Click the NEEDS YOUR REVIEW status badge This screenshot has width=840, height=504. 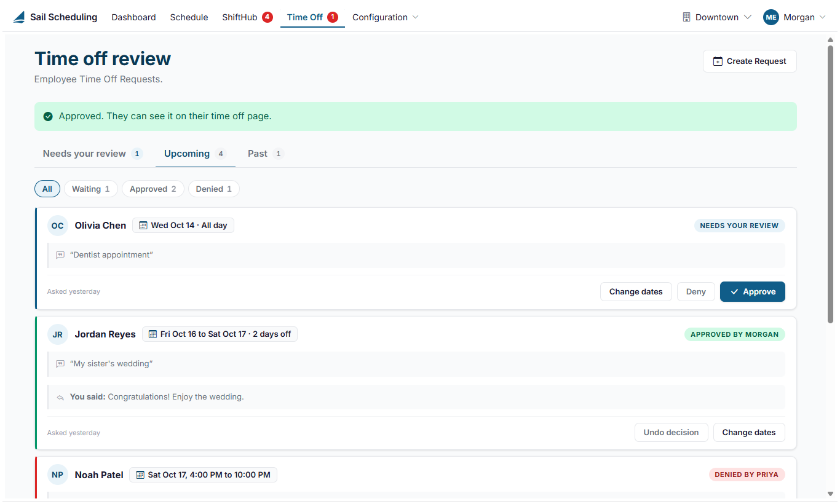pyautogui.click(x=739, y=226)
